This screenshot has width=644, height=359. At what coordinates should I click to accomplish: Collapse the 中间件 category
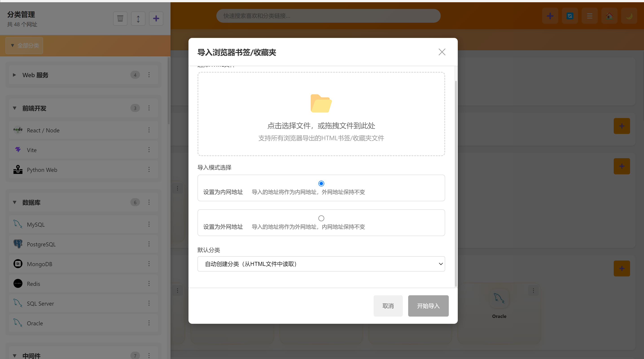point(15,356)
